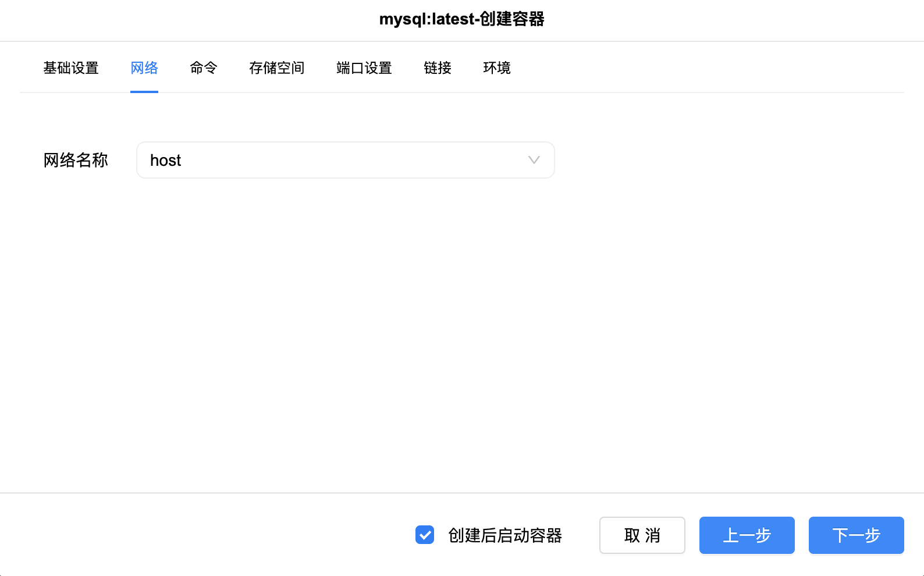Go to the 存储空间 tab
The image size is (924, 576).
277,68
